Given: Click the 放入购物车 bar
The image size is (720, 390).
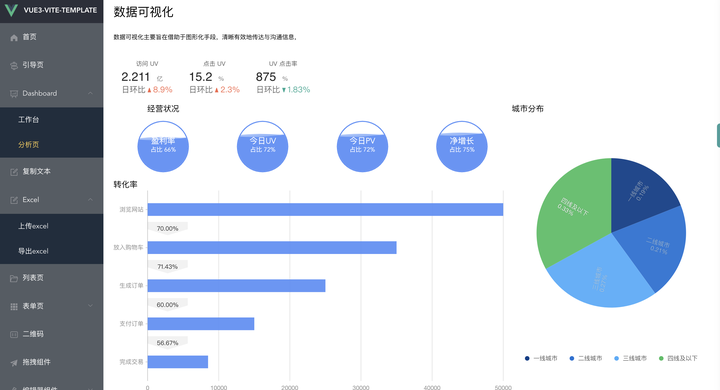Looking at the screenshot, I should [272, 248].
